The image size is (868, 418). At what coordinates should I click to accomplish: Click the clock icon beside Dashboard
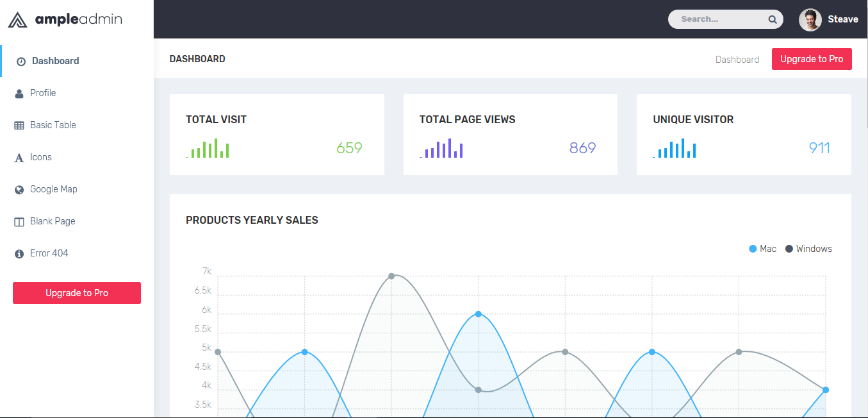[21, 62]
